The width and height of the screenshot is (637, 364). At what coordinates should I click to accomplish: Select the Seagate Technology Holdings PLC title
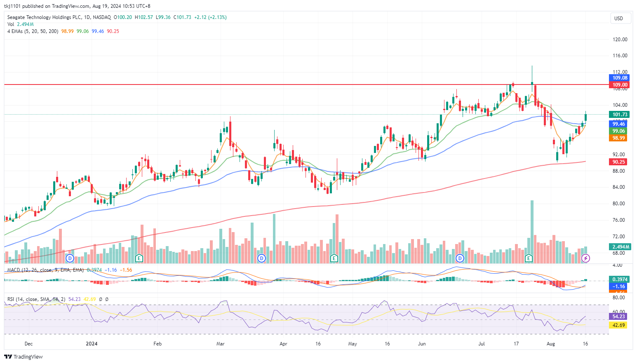45,17
